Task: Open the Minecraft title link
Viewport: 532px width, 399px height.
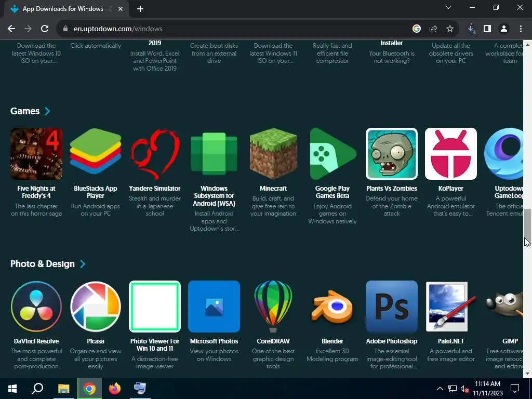Action: coord(273,188)
